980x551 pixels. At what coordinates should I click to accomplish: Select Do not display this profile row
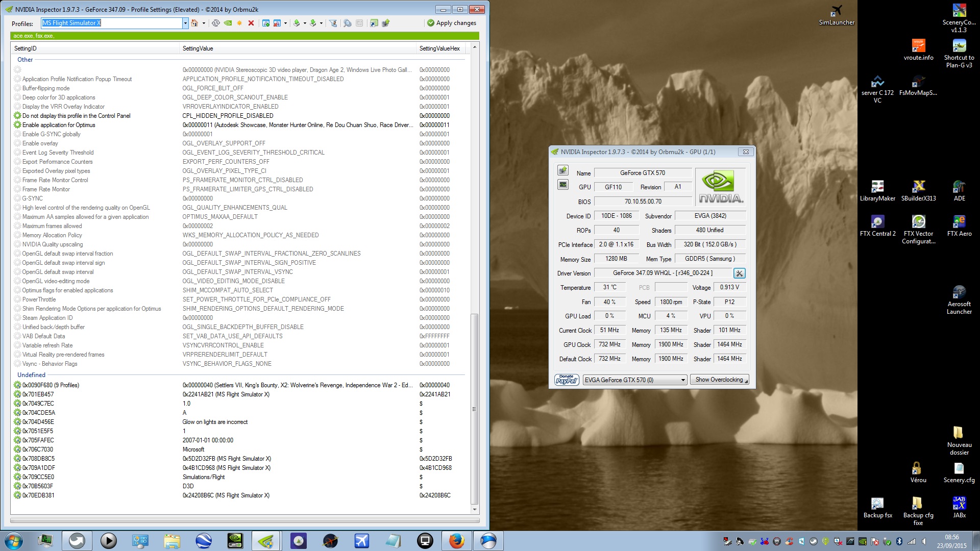(x=239, y=116)
